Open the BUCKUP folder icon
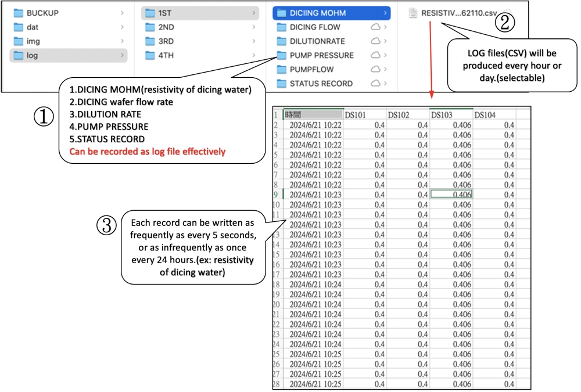This screenshot has width=581, height=392. tap(18, 13)
